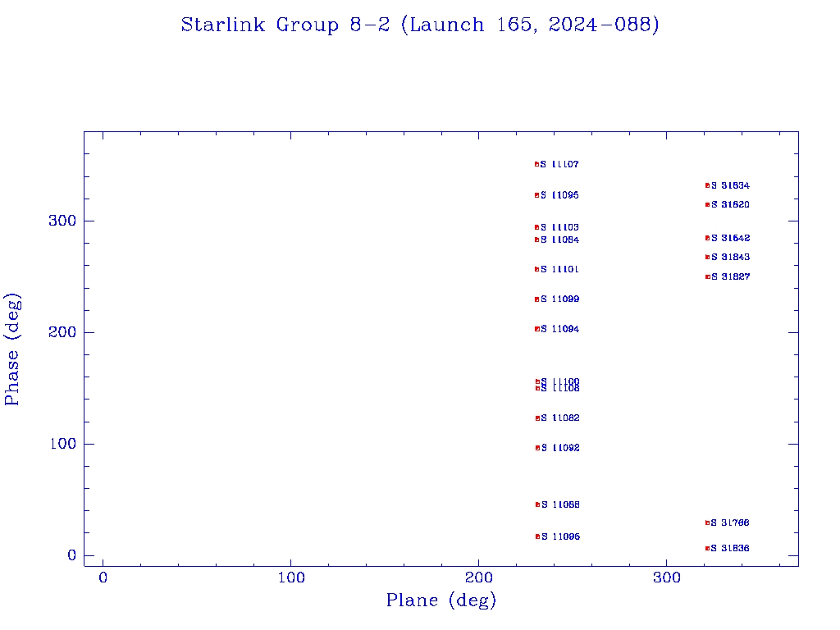Click the text label S 31827
The height and width of the screenshot is (630, 840).
tap(731, 277)
